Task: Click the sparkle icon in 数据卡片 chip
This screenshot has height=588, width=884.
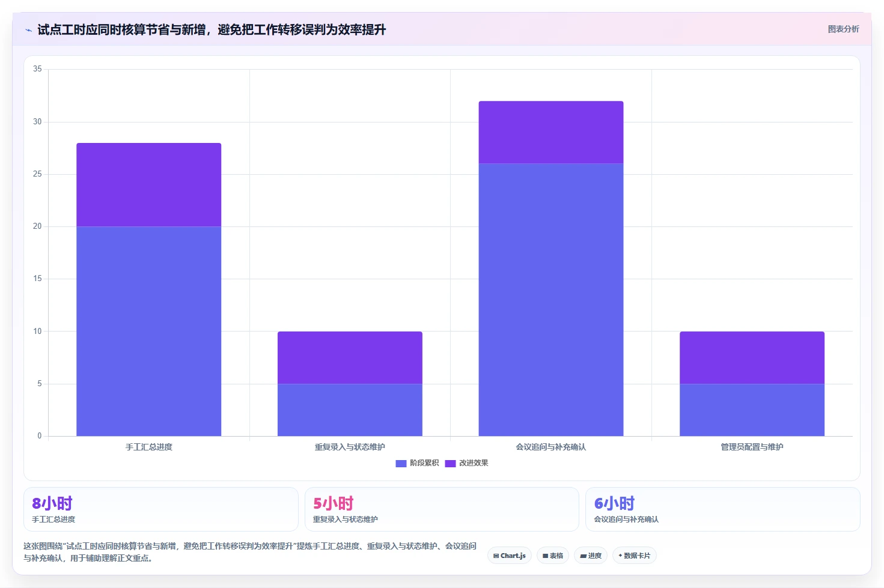Action: 620,556
